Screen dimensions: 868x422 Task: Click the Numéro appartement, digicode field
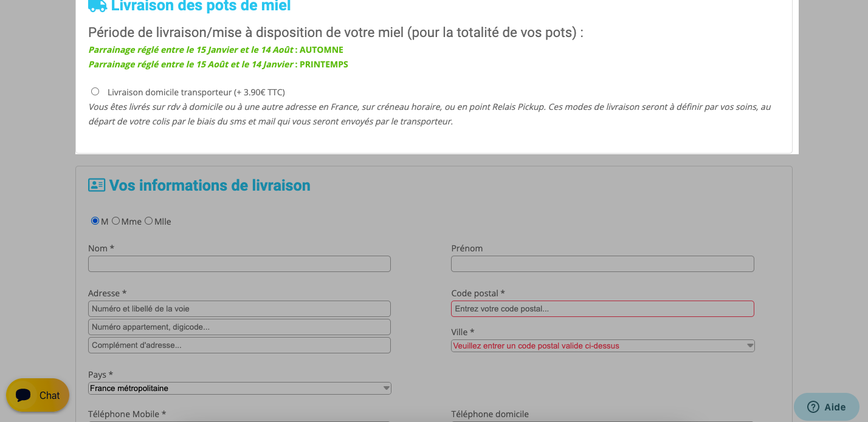(239, 327)
